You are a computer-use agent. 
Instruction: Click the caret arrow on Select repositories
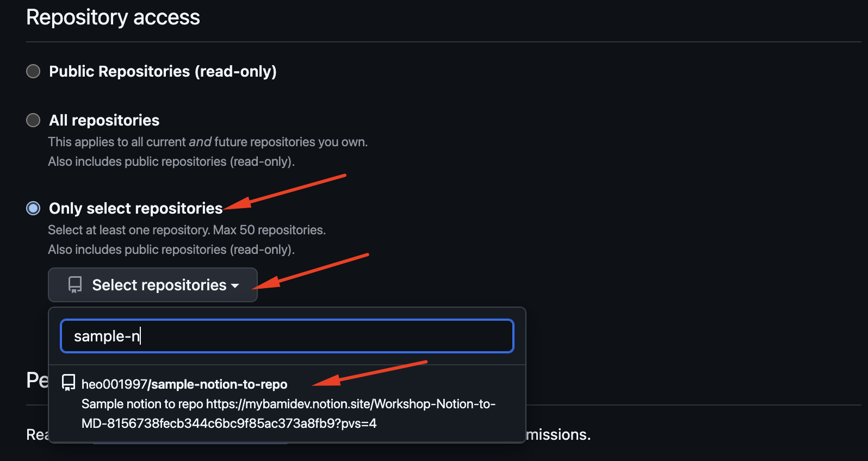point(235,286)
